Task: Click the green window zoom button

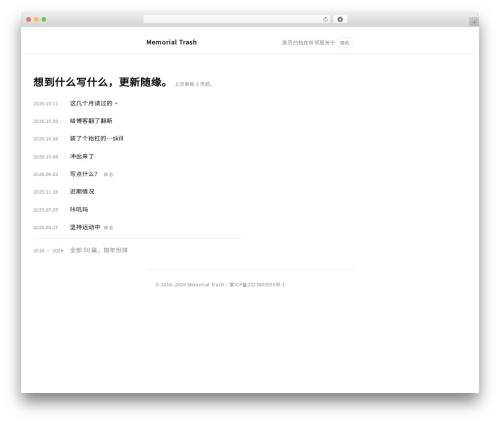Action: tap(44, 19)
